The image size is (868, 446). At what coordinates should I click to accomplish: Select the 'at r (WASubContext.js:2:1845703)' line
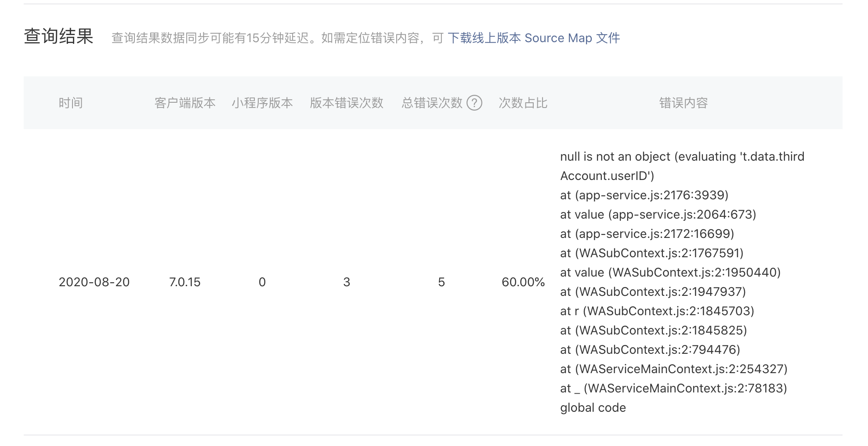[x=657, y=311]
